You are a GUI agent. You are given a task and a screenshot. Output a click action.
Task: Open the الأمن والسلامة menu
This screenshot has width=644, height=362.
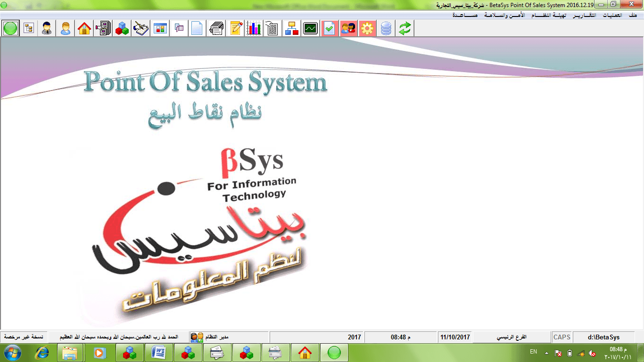point(505,15)
